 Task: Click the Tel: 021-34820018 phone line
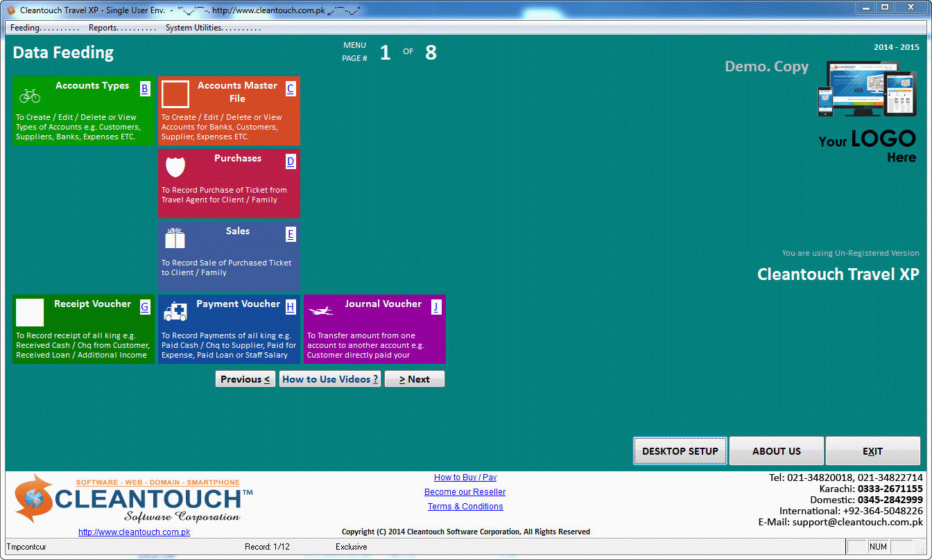tap(846, 478)
